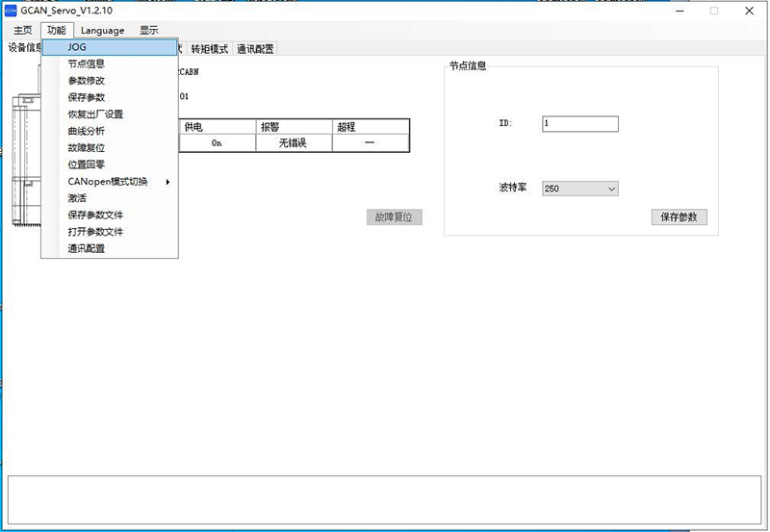Choose 参数修改 in the dropdown menu
The width and height of the screenshot is (770, 532).
pyautogui.click(x=86, y=81)
